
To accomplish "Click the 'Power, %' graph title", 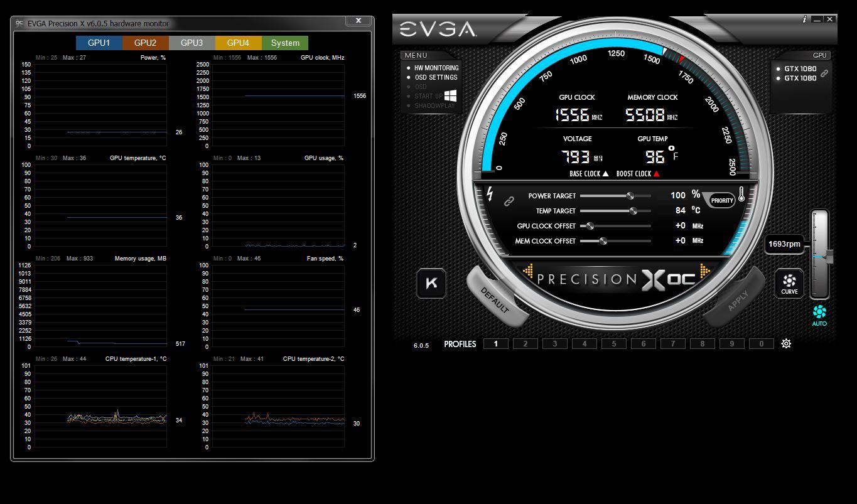I will coord(153,58).
